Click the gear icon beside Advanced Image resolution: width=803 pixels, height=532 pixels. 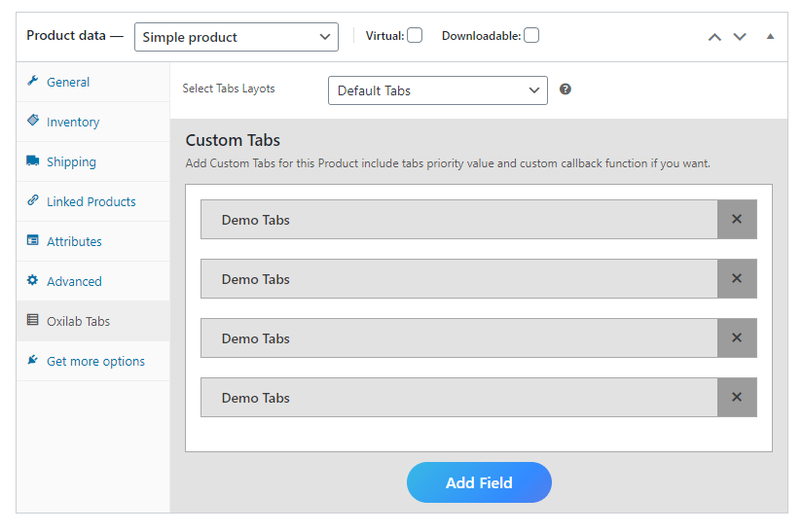click(x=33, y=280)
